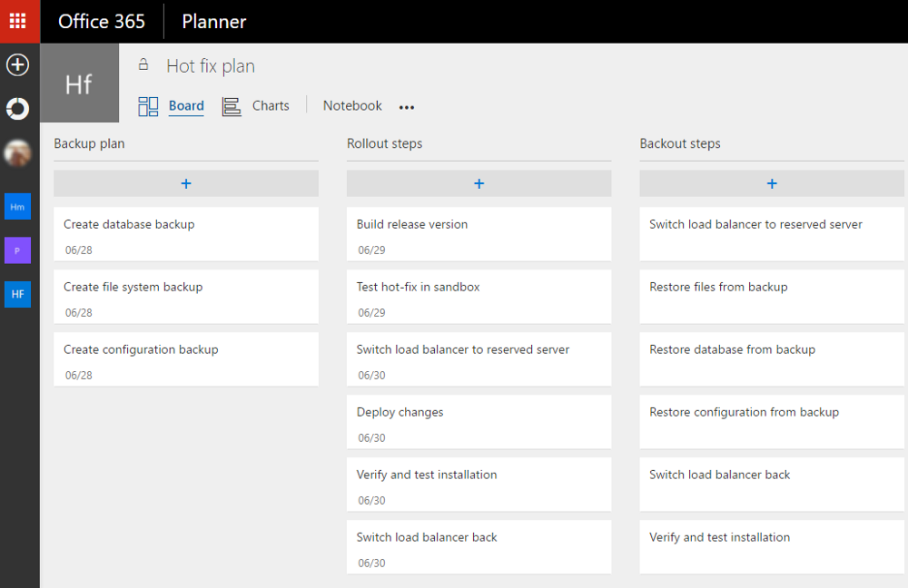908x588 pixels.
Task: Switch to the Charts view tab
Action: click(270, 106)
